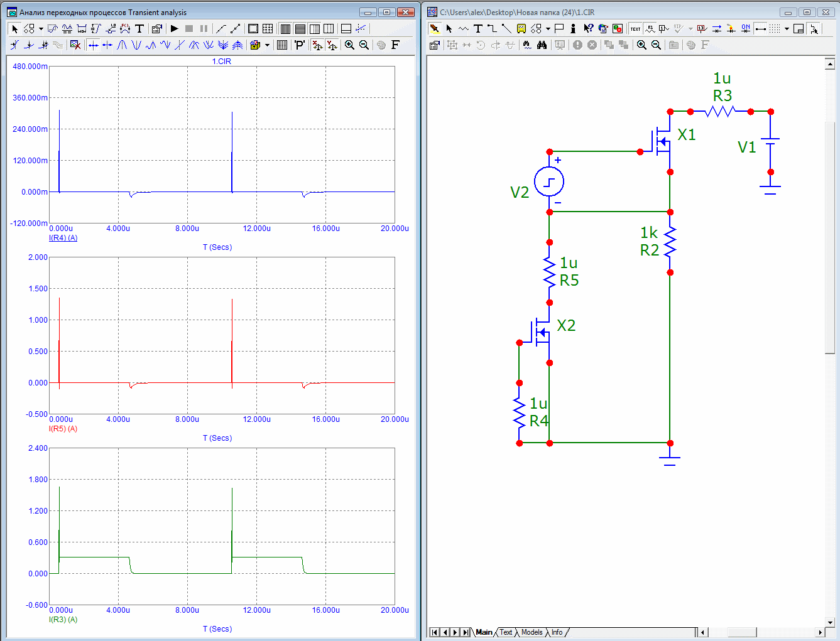The width and height of the screenshot is (840, 641).
Task: Switch to the Models tab
Action: coord(532,632)
